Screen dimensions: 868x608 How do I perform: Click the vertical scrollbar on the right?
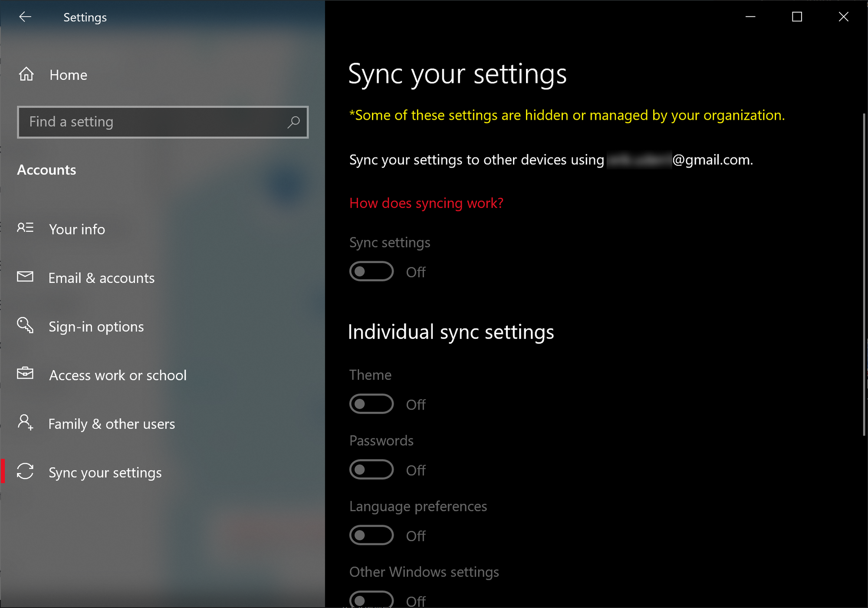pyautogui.click(x=864, y=274)
